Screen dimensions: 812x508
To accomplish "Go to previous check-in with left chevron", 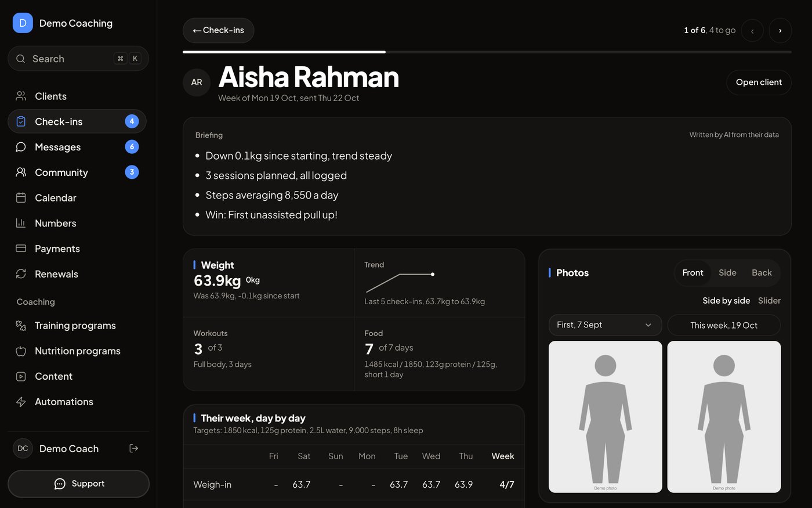I will (752, 31).
